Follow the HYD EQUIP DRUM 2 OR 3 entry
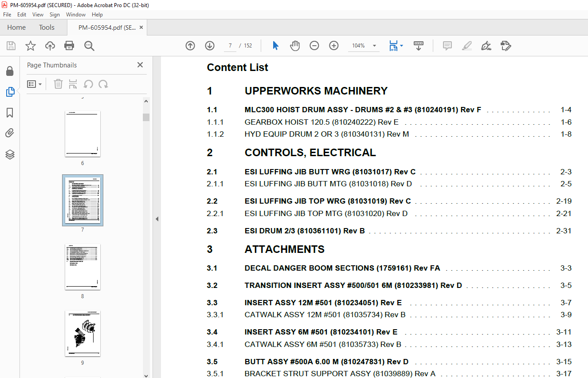 click(327, 134)
